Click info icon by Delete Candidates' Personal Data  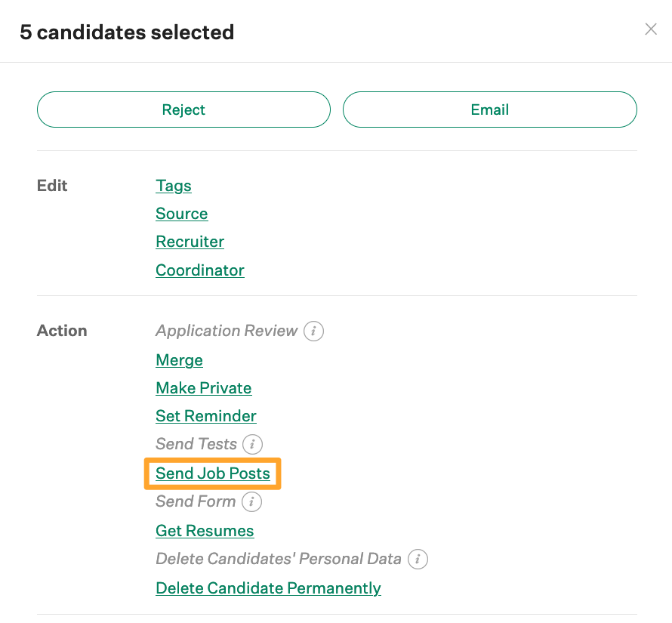pyautogui.click(x=418, y=560)
